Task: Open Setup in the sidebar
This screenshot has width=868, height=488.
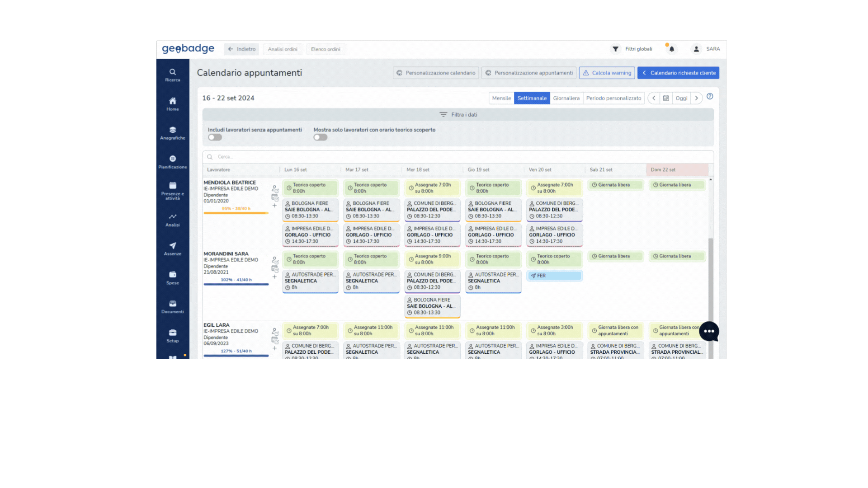Action: [173, 336]
